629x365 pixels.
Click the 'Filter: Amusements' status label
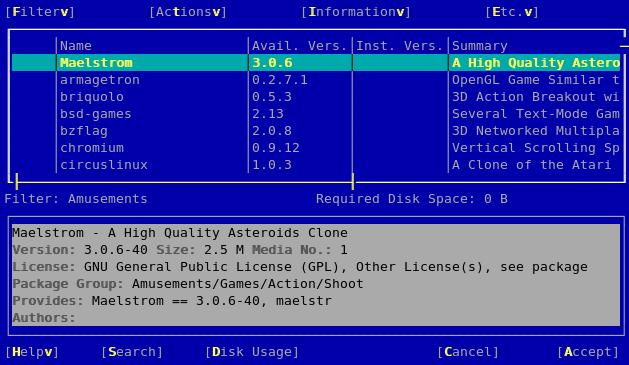coord(76,199)
